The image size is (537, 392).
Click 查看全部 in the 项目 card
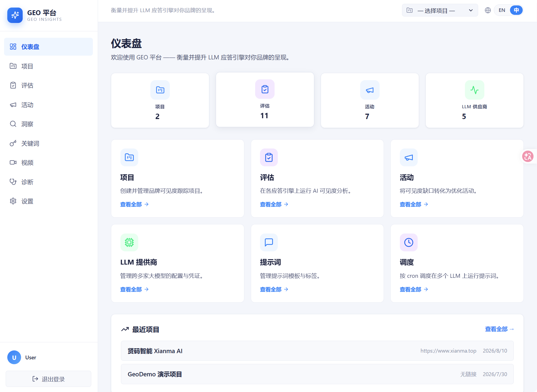pyautogui.click(x=134, y=204)
